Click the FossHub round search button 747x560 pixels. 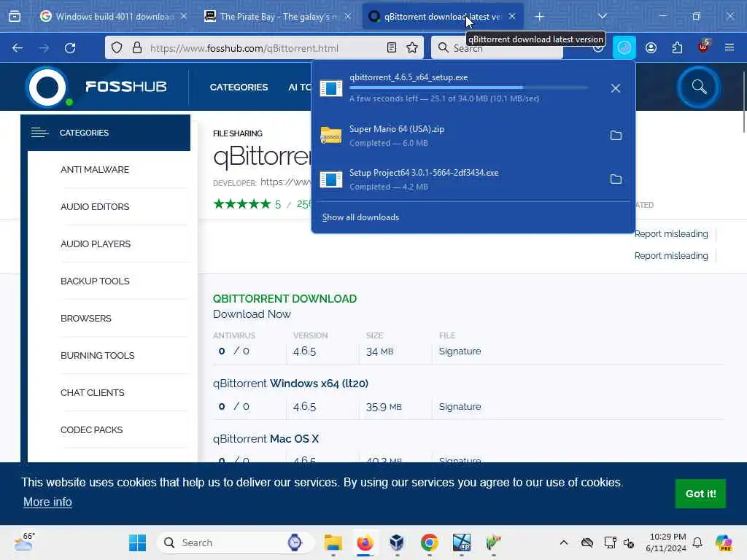tap(698, 87)
